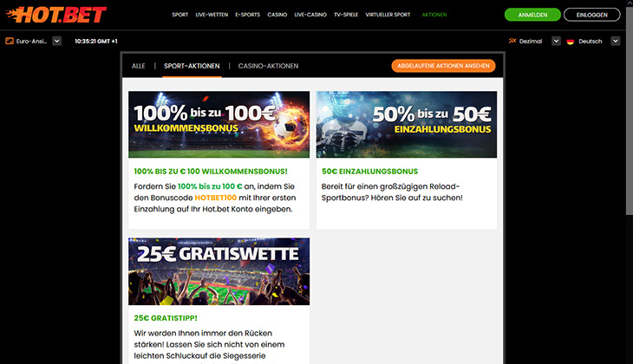Open the Sport menu item
633x364 pixels.
pyautogui.click(x=179, y=15)
